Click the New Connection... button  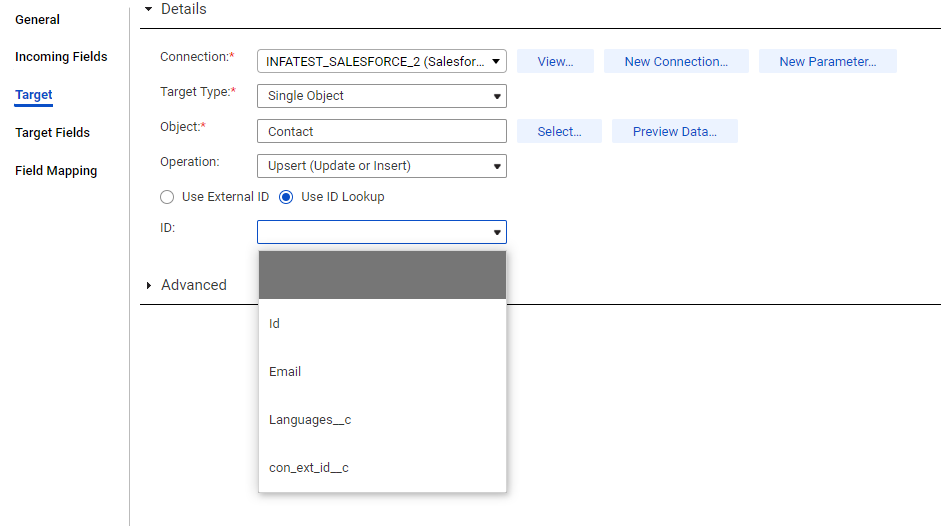pyautogui.click(x=676, y=61)
